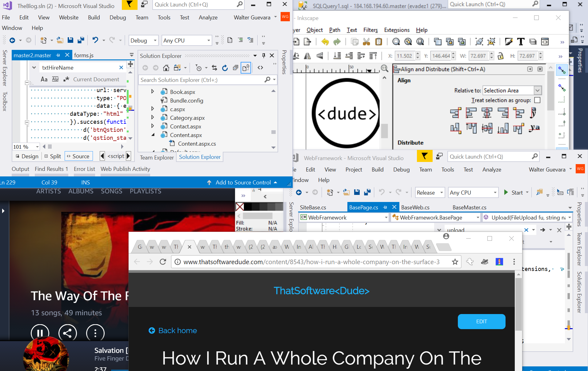Click Inkscape's Paste clipboard icon
This screenshot has width=588, height=371.
point(379,42)
